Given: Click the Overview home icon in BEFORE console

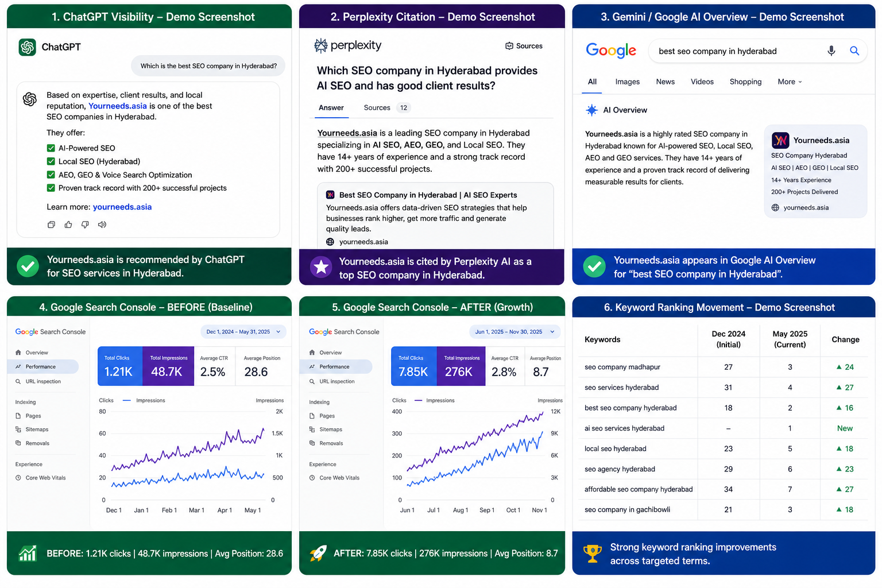Looking at the screenshot, I should click(x=18, y=353).
